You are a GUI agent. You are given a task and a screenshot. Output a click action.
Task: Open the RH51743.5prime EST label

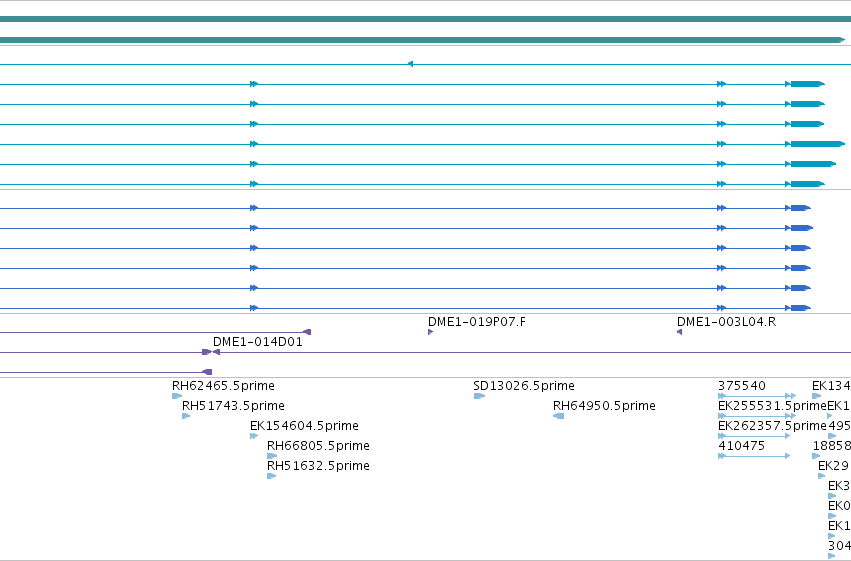233,406
